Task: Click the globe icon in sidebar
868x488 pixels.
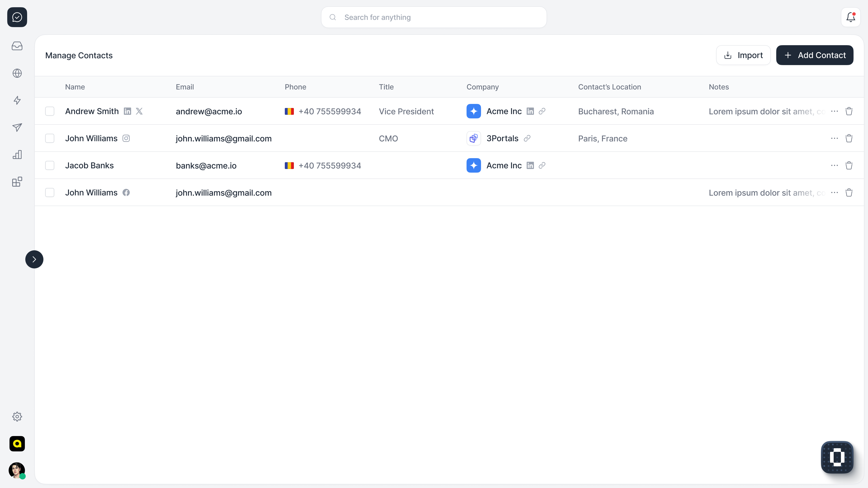Action: point(17,73)
